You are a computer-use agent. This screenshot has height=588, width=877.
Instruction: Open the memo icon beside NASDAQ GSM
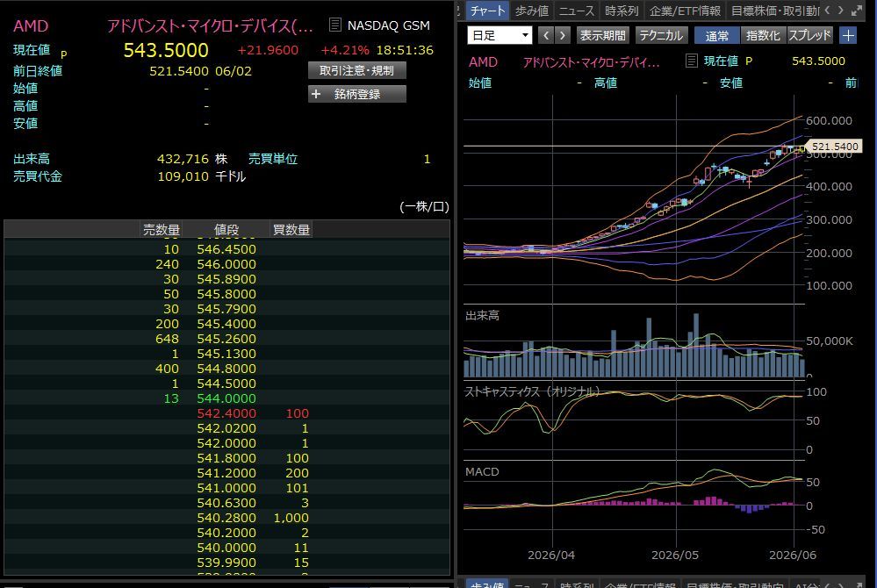pyautogui.click(x=335, y=25)
